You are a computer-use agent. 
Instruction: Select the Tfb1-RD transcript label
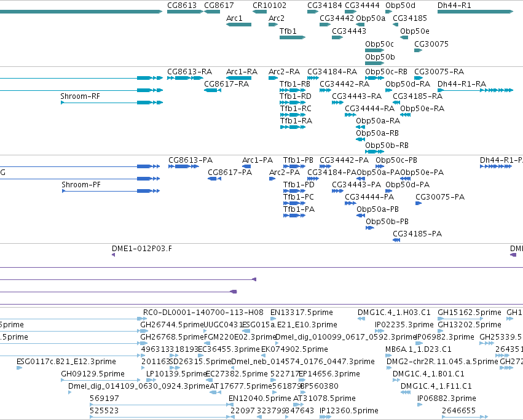(x=296, y=96)
